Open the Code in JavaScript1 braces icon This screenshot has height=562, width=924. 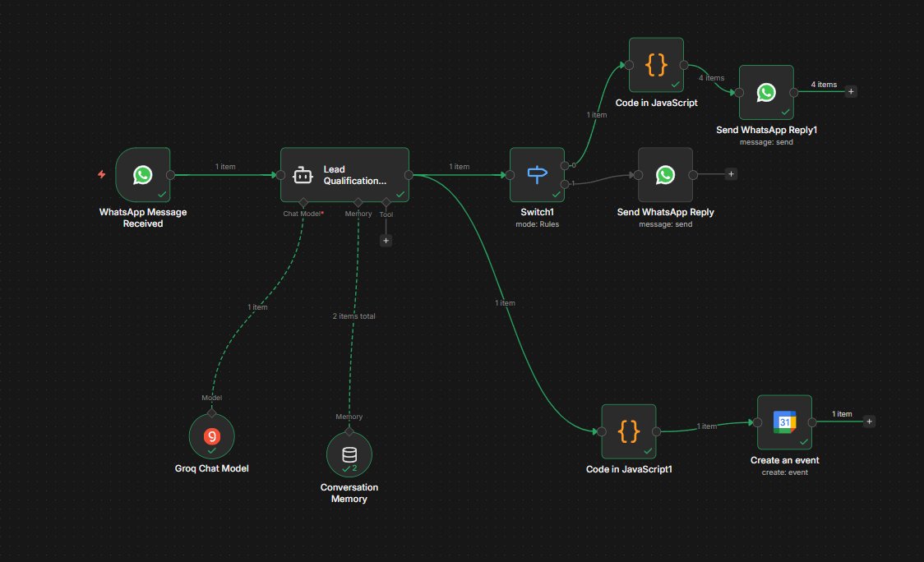pos(629,431)
